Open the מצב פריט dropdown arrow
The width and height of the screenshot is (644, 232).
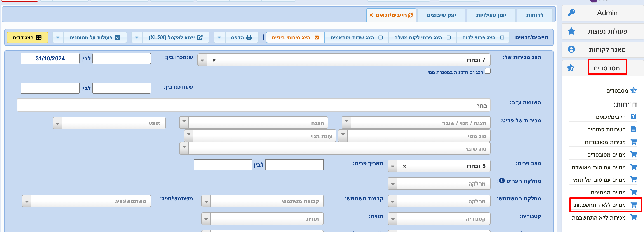pyautogui.click(x=393, y=166)
